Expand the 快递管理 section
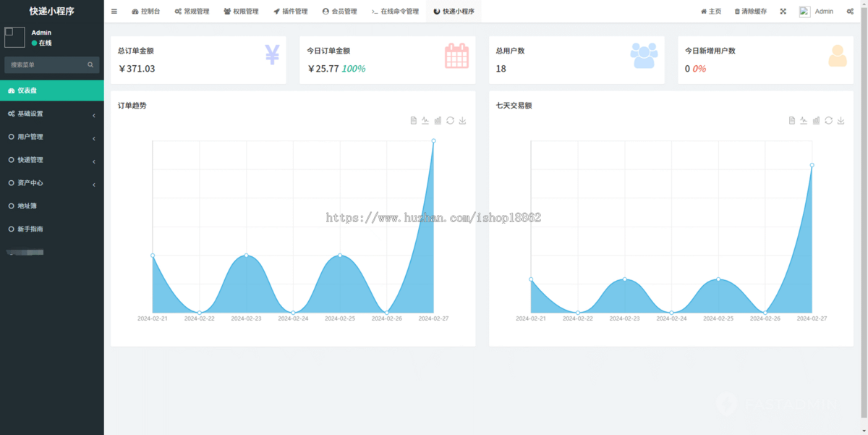This screenshot has width=868, height=435. tap(51, 160)
